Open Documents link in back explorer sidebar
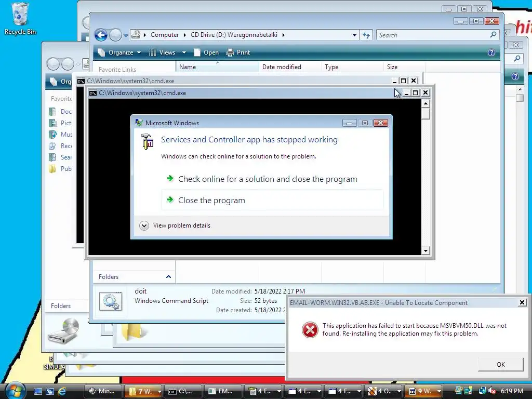The image size is (532, 399). coord(60,112)
